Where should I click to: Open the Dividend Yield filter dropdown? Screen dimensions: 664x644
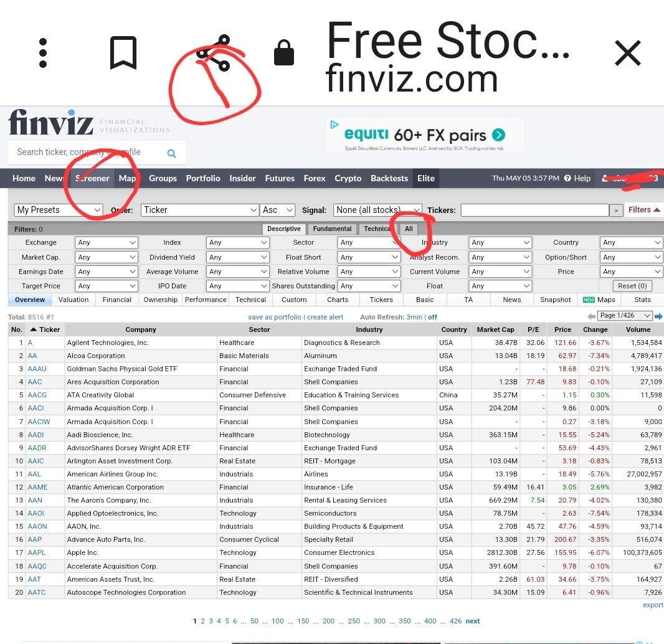[237, 257]
